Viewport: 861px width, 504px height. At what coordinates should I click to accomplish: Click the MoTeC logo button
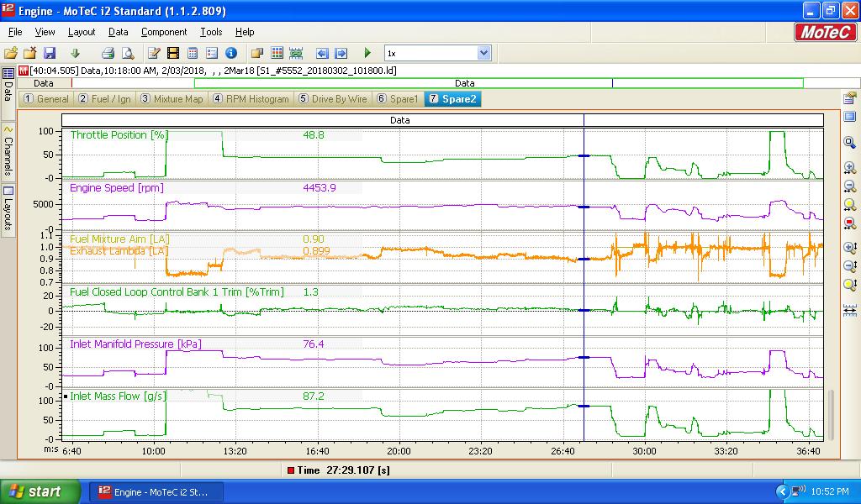pyautogui.click(x=825, y=33)
